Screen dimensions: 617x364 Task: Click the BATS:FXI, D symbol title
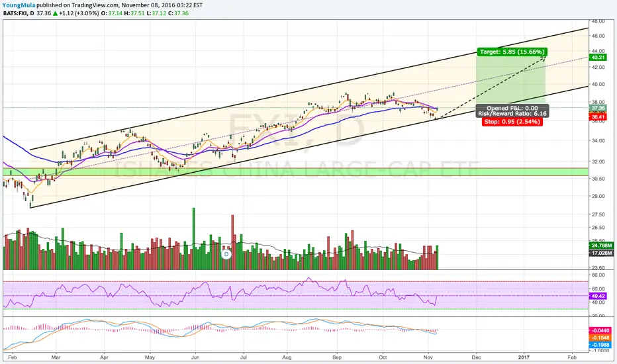pos(19,13)
